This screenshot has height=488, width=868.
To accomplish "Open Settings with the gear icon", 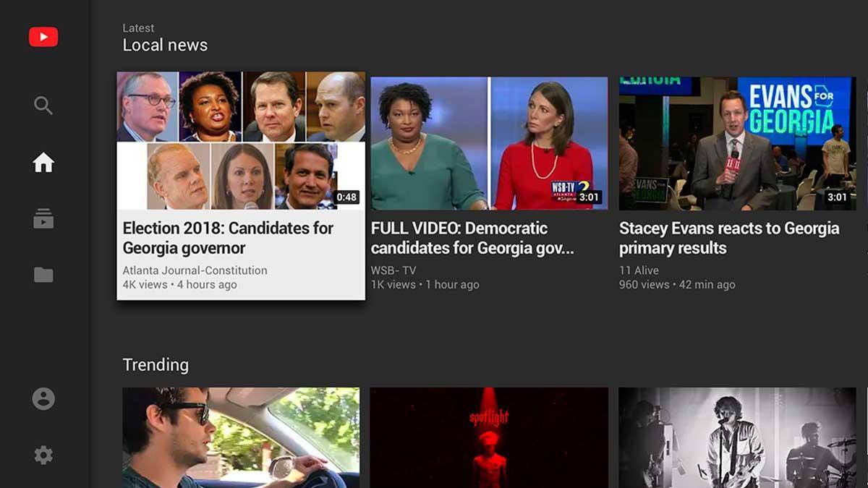I will click(x=43, y=455).
